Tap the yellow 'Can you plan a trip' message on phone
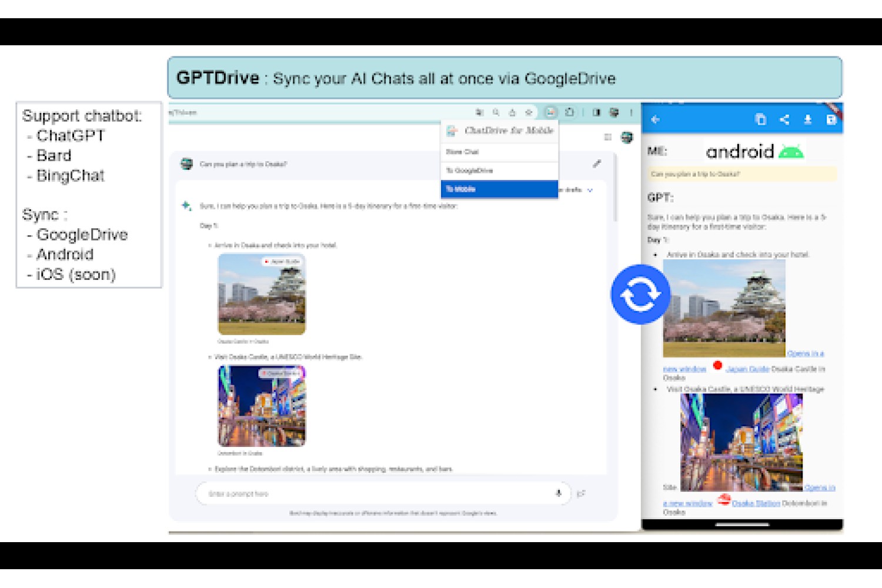 742,174
